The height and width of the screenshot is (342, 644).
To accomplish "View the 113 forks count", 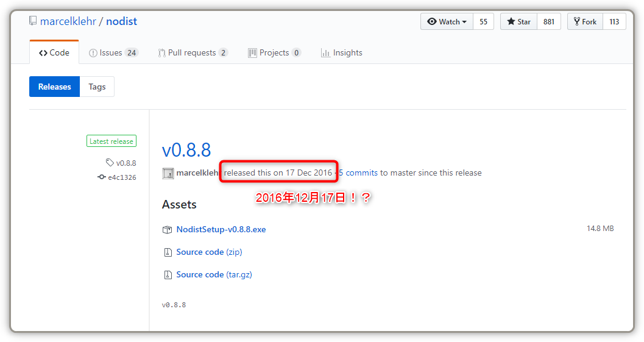I will (614, 22).
